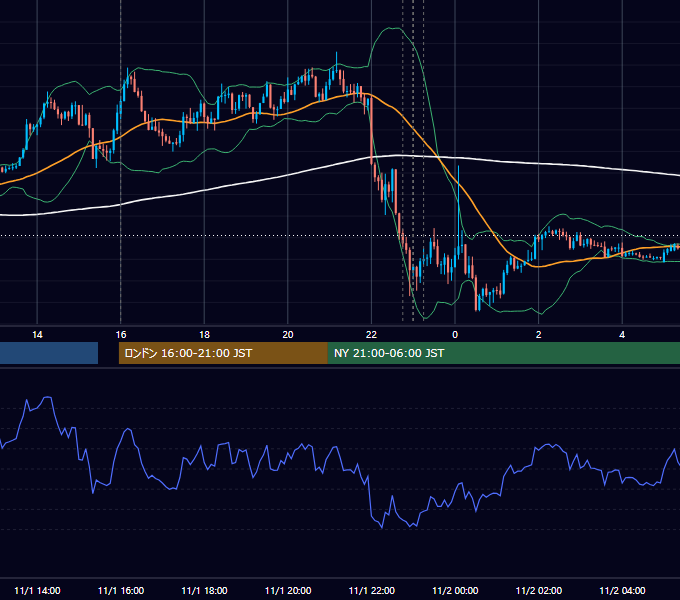Screen dimensions: 680x600
Task: Click the unlabeled blue session bar
Action: (49, 353)
